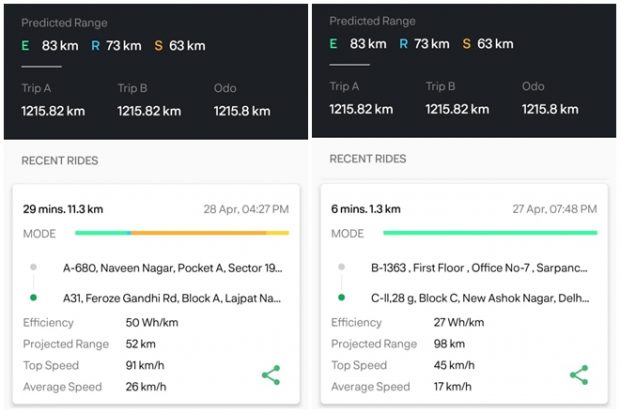Share the 28 Apr 11.3 km ride
The height and width of the screenshot is (413, 620).
click(270, 376)
